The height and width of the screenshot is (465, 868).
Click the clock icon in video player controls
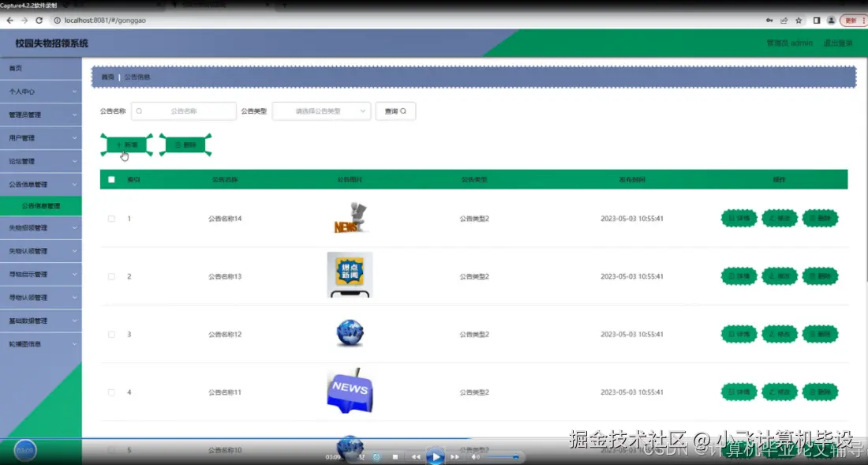377,456
